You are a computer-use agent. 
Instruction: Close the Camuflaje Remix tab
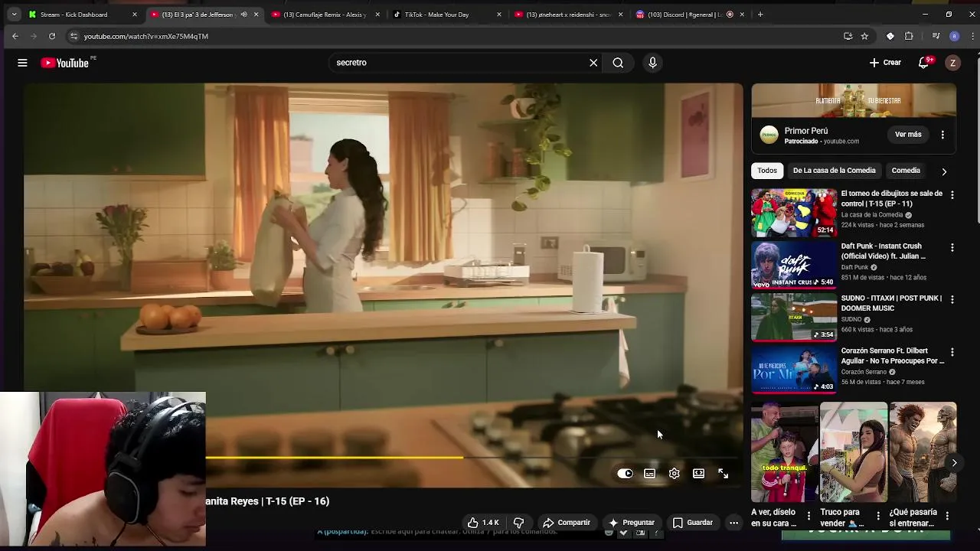(377, 15)
